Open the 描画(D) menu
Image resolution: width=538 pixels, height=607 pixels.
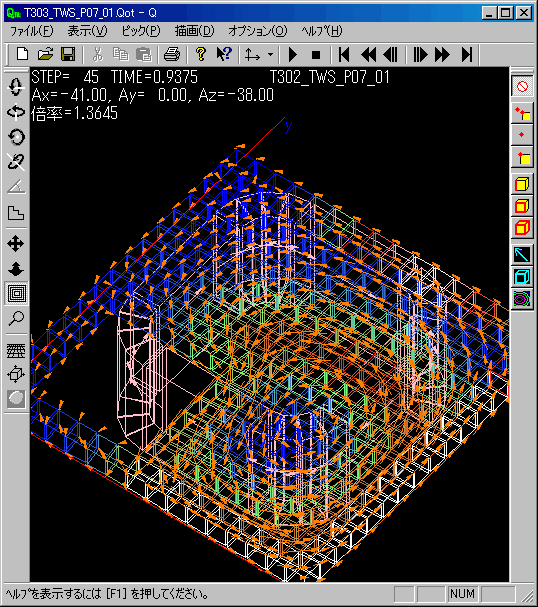[x=194, y=31]
